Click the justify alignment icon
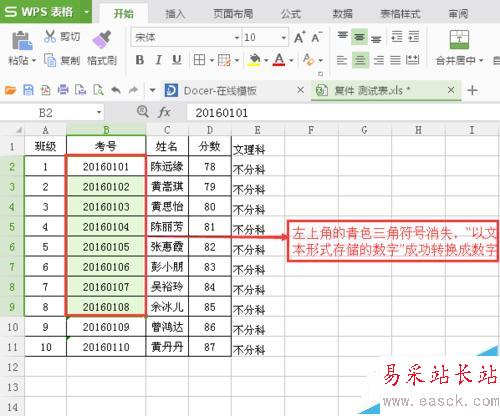Screen dimensions: 500x416 (x=395, y=60)
